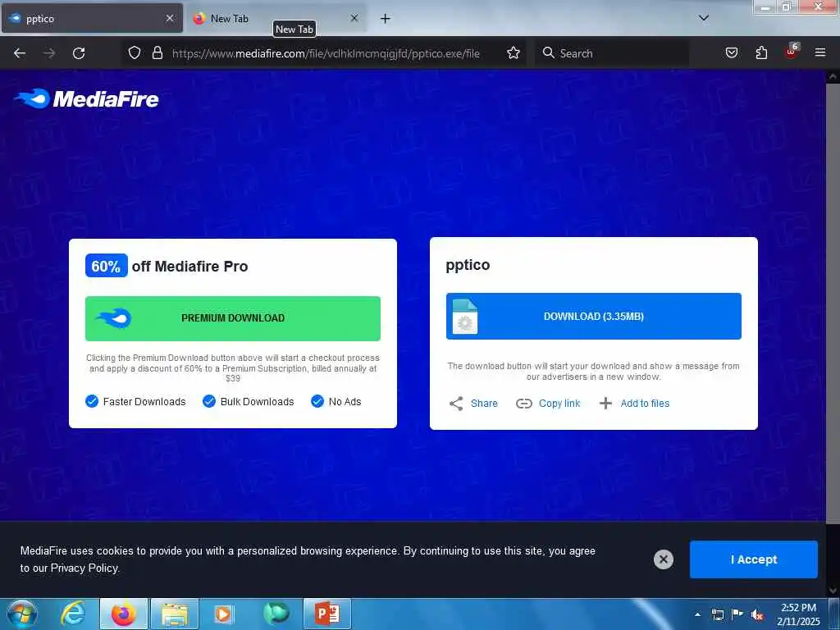Open PowerPoint from the taskbar
The height and width of the screenshot is (630, 840).
(x=327, y=614)
